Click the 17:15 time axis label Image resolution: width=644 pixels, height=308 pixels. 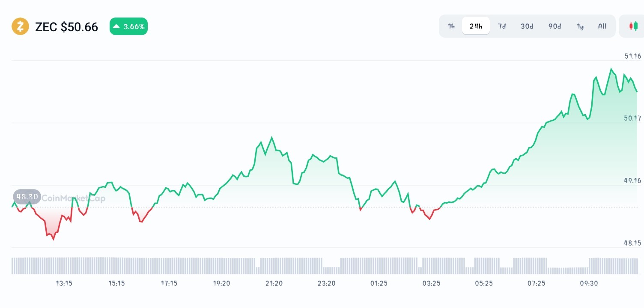(x=169, y=283)
